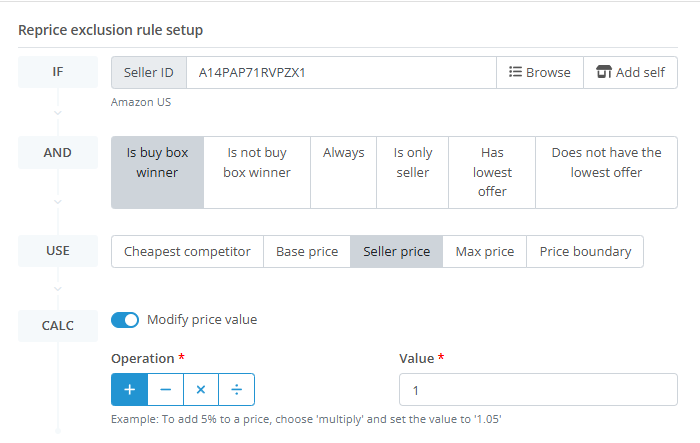Click the Value input field

click(x=538, y=389)
